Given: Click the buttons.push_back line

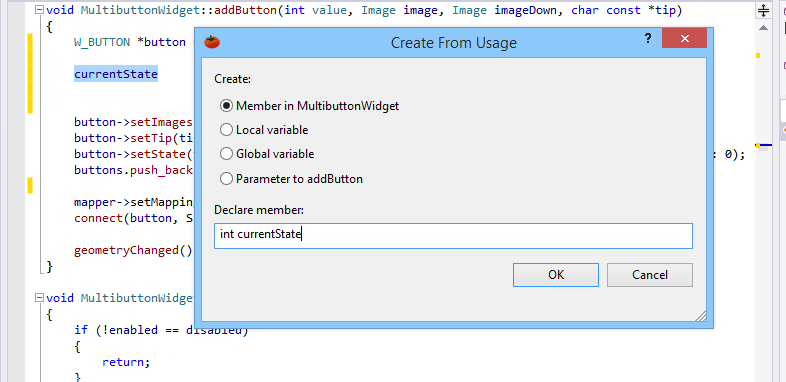Looking at the screenshot, I should pyautogui.click(x=133, y=170).
